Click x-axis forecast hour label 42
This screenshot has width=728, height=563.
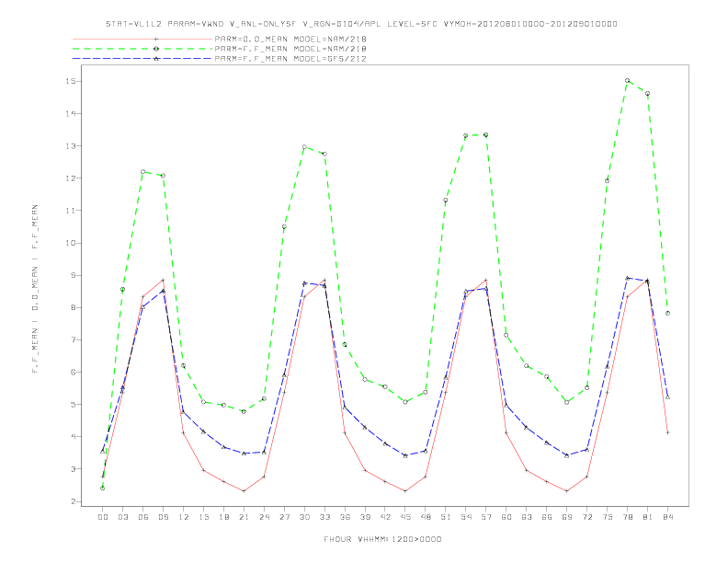[385, 517]
